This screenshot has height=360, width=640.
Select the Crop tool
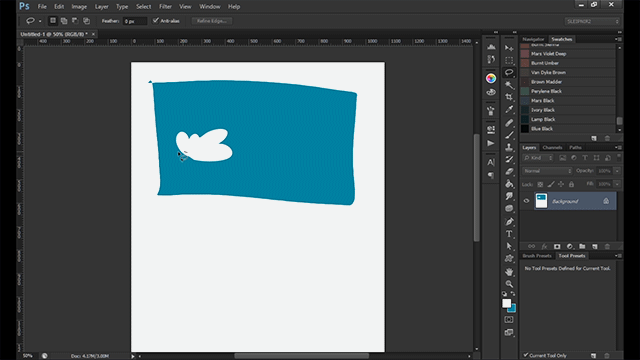pos(509,97)
